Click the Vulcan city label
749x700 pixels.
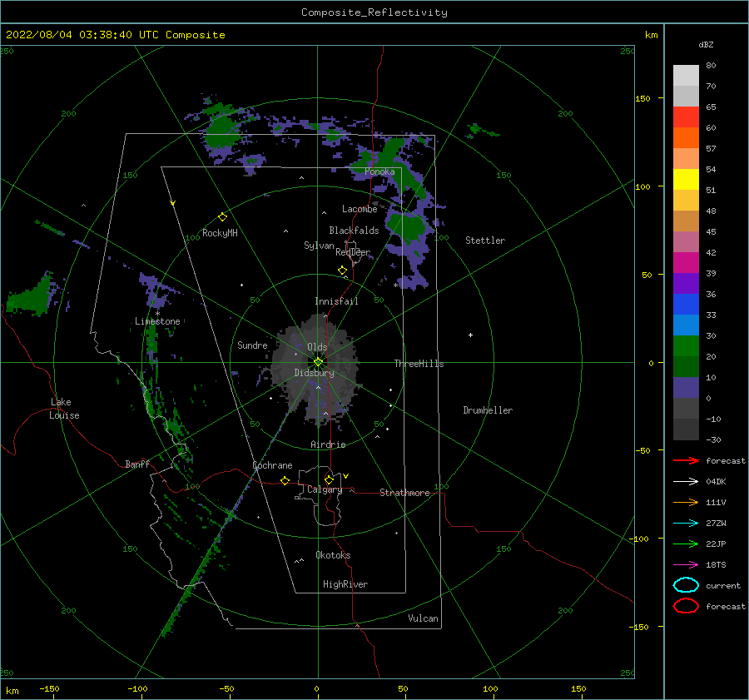[x=423, y=618]
